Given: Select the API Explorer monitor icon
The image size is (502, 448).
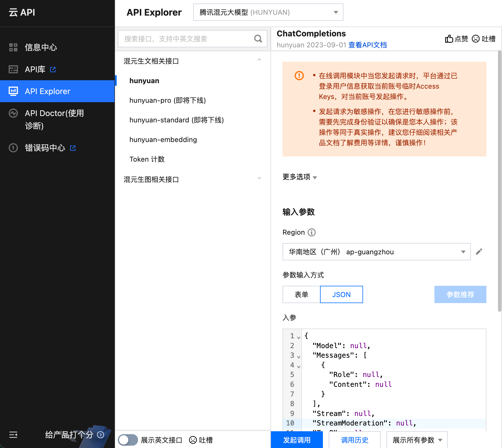Looking at the screenshot, I should (x=13, y=91).
